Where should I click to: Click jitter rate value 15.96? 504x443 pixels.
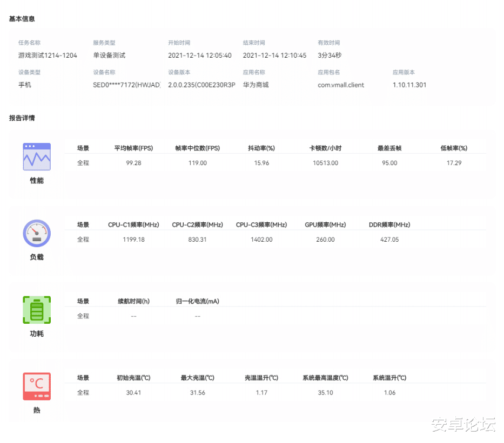tap(261, 163)
